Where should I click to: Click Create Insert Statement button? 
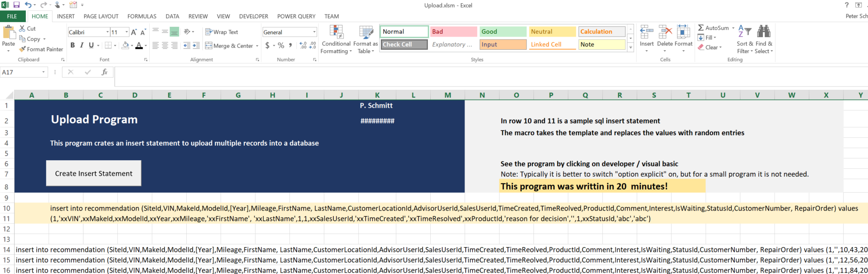pyautogui.click(x=94, y=173)
